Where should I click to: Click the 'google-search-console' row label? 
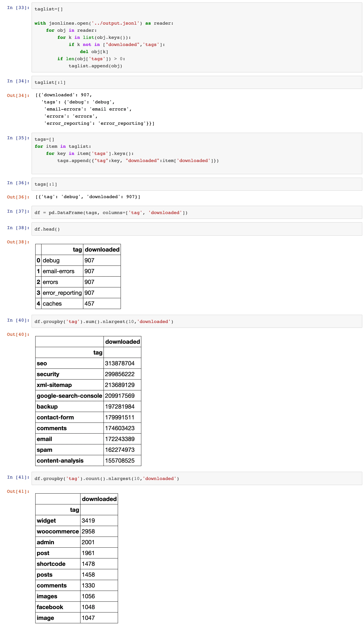[69, 396]
